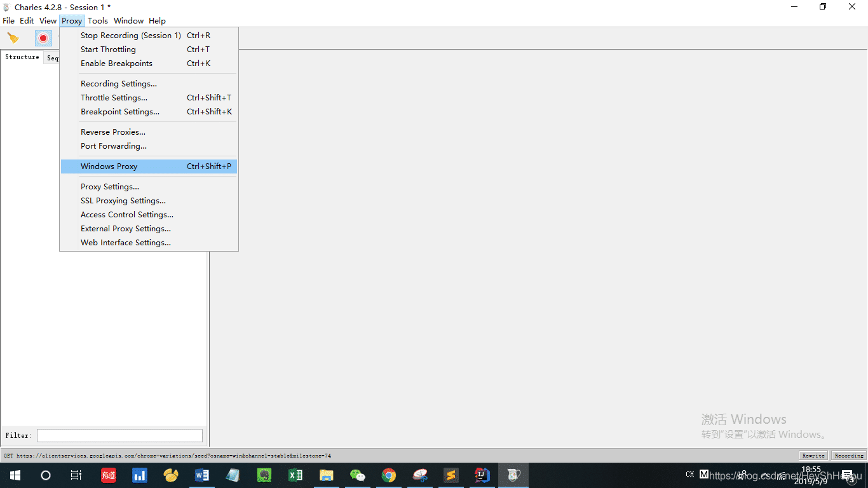The width and height of the screenshot is (868, 488).
Task: Open the Edit menu
Action: tap(27, 20)
